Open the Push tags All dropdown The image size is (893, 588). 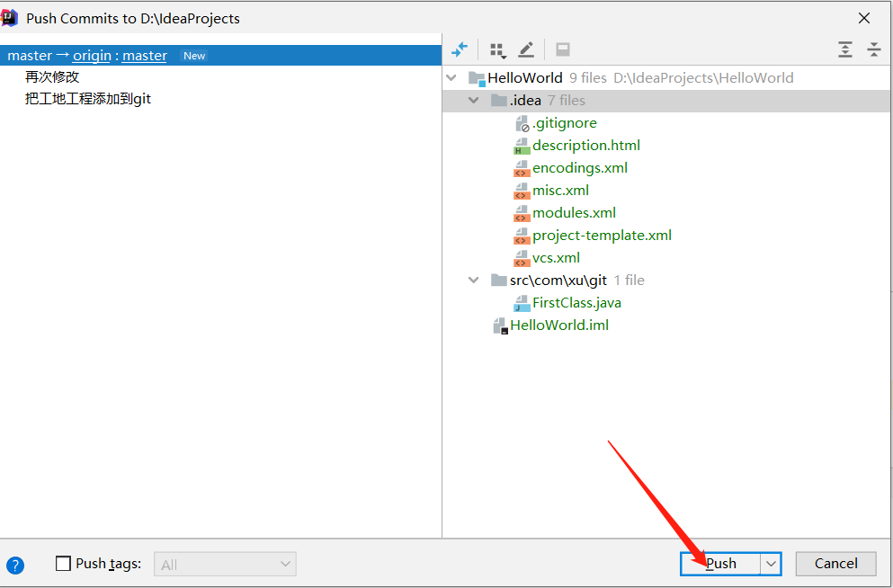(x=225, y=564)
